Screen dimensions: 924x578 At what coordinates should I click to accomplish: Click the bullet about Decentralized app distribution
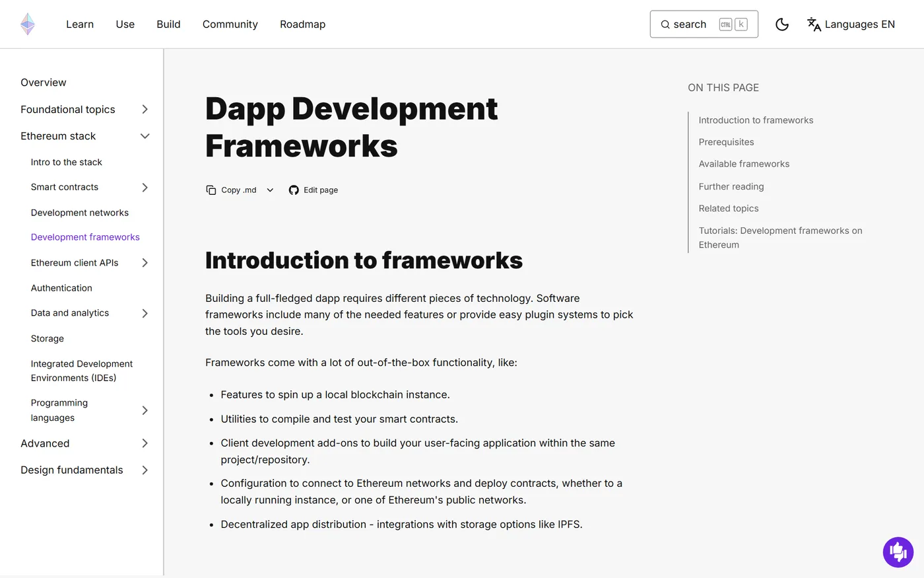click(x=401, y=524)
